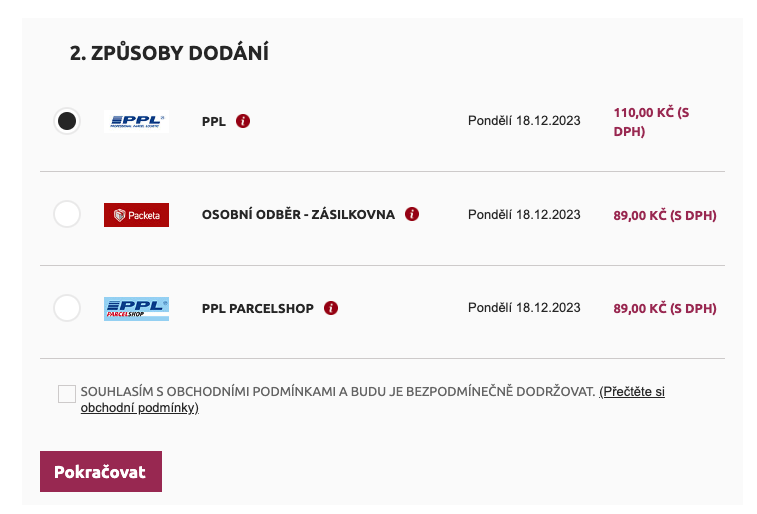Click the PPL delivery date Pondělí 18.12.2023
The image size is (757, 514).
tap(524, 121)
